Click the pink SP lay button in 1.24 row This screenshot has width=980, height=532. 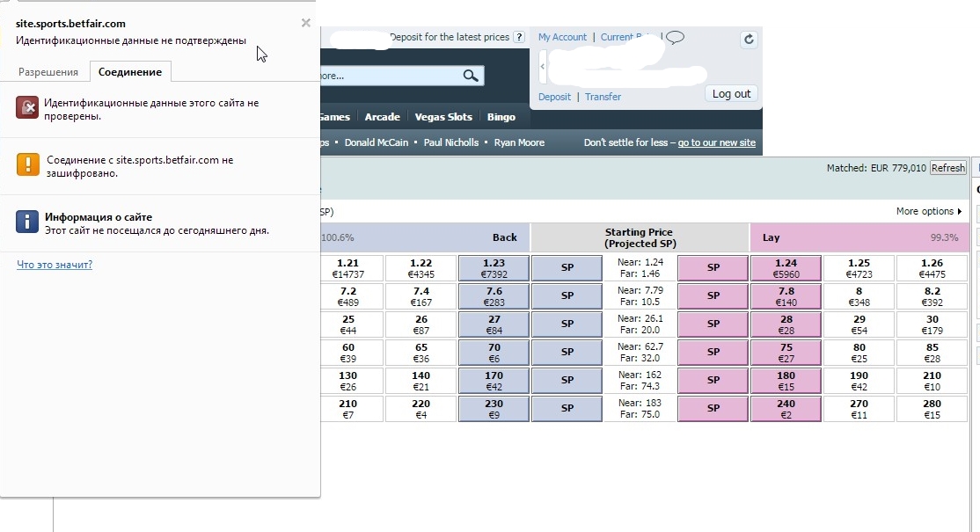(713, 268)
